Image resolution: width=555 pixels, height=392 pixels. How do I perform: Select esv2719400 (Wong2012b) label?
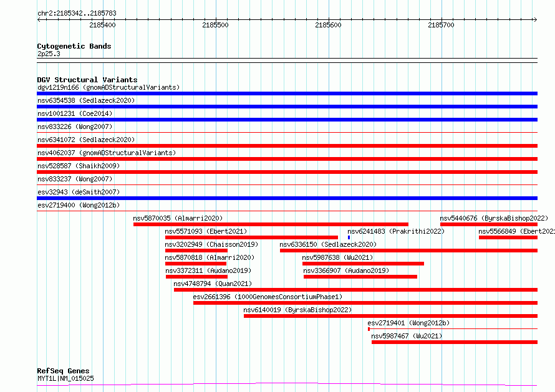pyautogui.click(x=79, y=205)
